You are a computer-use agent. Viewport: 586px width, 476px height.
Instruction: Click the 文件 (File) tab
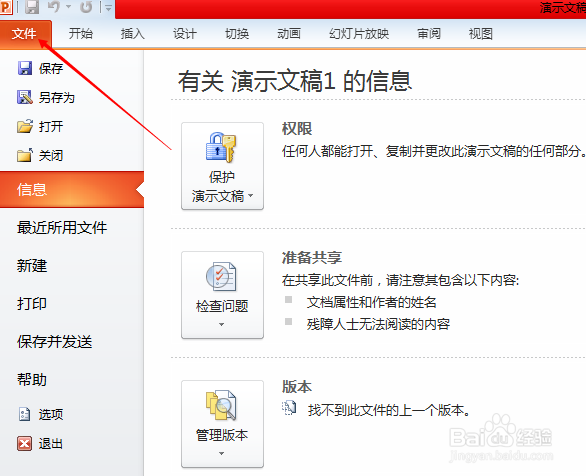pos(25,34)
